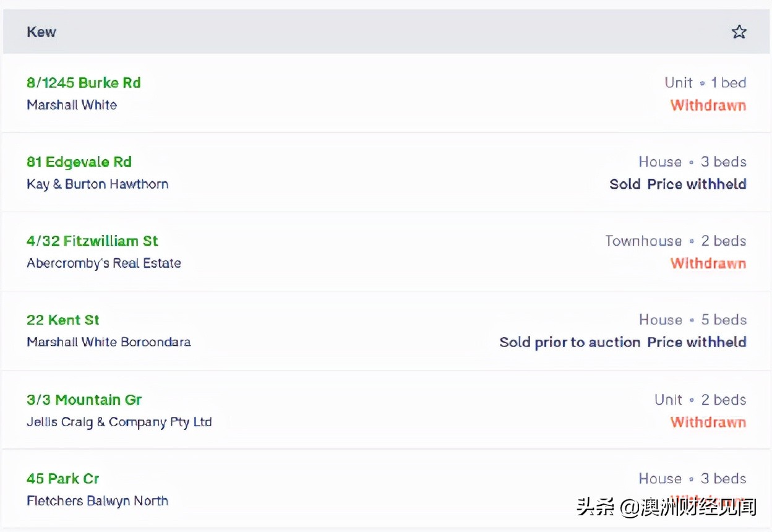Open the 4/32 Fitzwilliam St listing
Viewport: 772px width, 532px height.
(92, 241)
